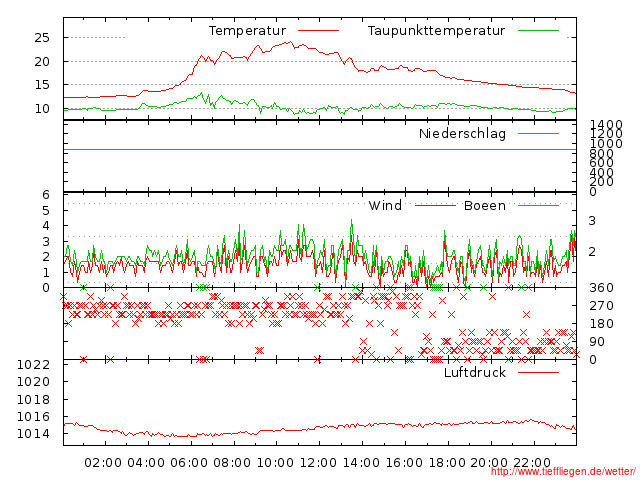Click the 08:00 time axis label
Image resolution: width=640 pixels, height=480 pixels.
tap(232, 463)
